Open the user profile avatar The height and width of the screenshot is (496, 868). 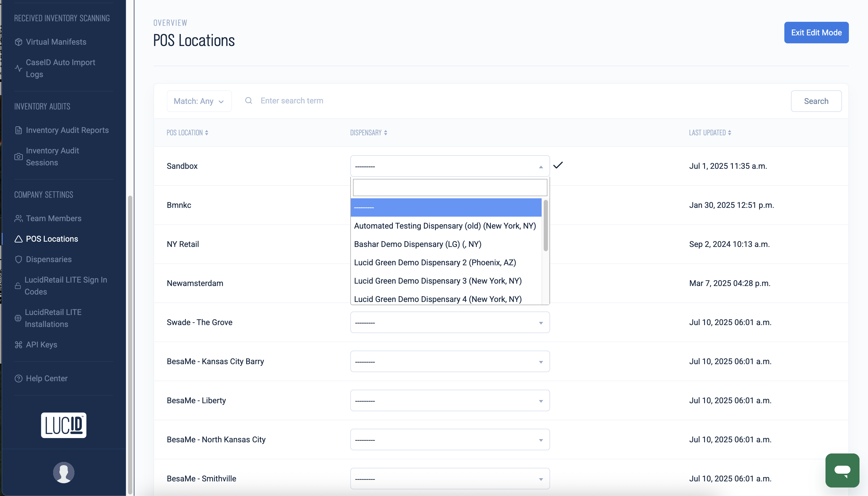[x=64, y=473]
